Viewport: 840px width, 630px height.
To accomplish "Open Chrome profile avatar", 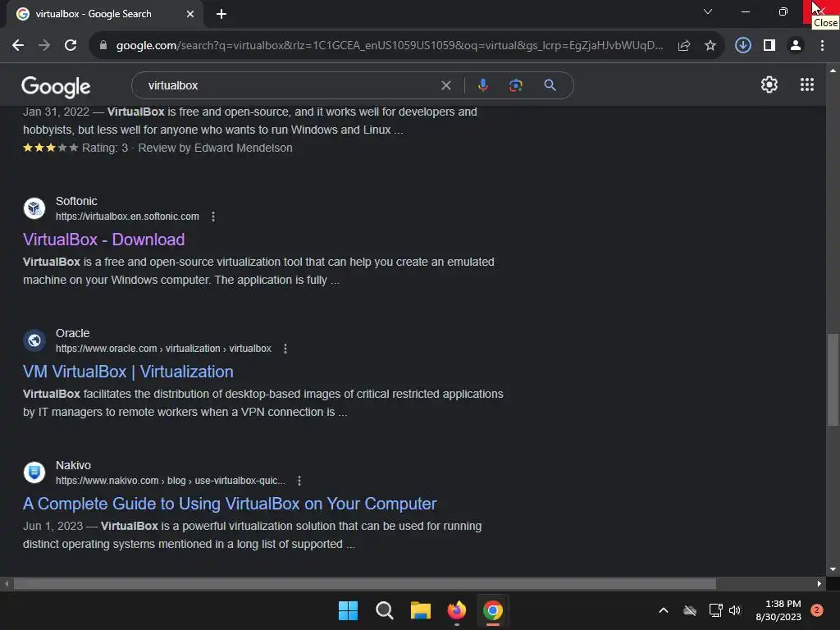I will tap(796, 46).
